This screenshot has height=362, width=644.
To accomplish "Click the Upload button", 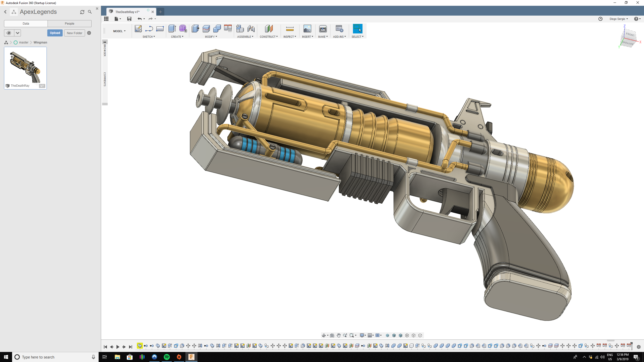I will pyautogui.click(x=55, y=33).
